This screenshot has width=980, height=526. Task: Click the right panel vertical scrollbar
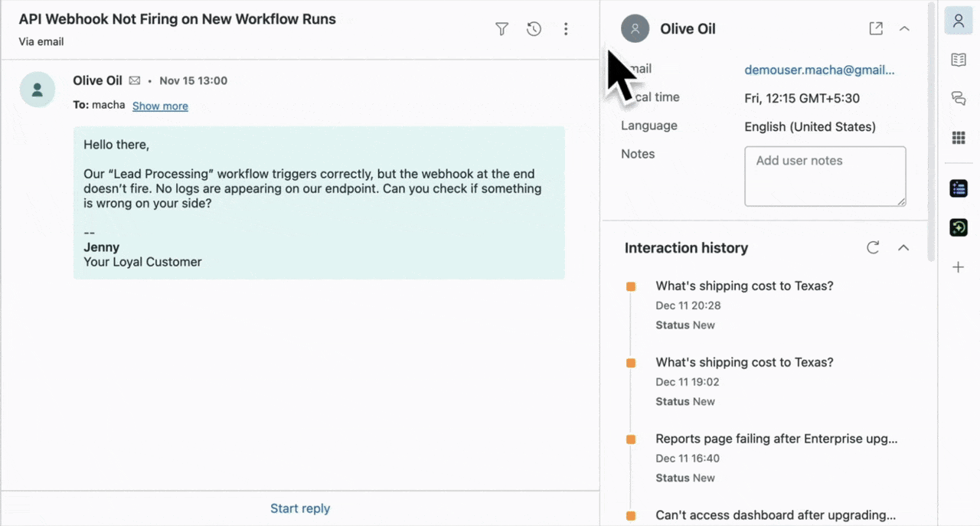pyautogui.click(x=931, y=130)
